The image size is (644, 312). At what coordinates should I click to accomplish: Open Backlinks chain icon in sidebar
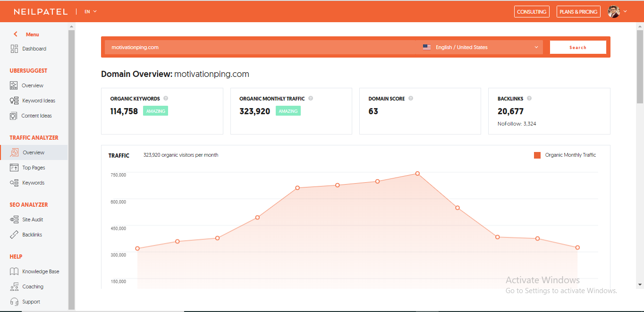point(14,235)
